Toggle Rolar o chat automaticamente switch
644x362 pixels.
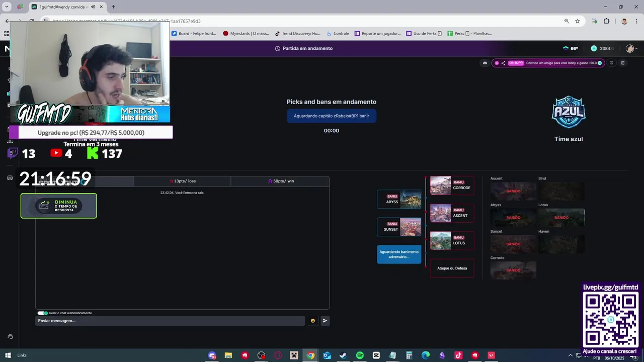coord(43,313)
